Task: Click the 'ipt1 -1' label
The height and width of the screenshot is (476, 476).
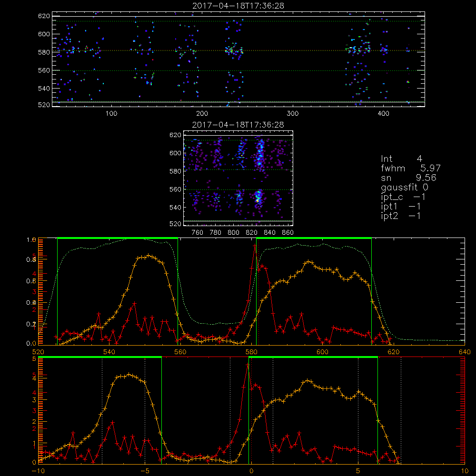Action: pyautogui.click(x=400, y=207)
